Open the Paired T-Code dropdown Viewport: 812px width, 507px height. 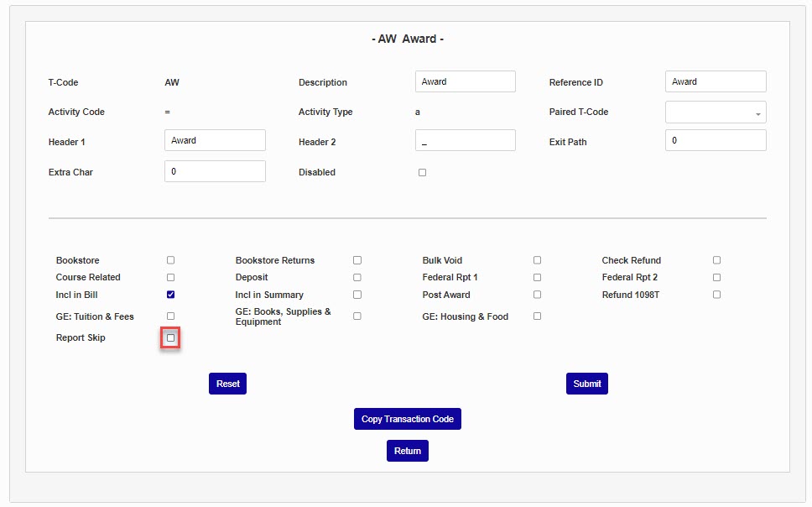716,112
